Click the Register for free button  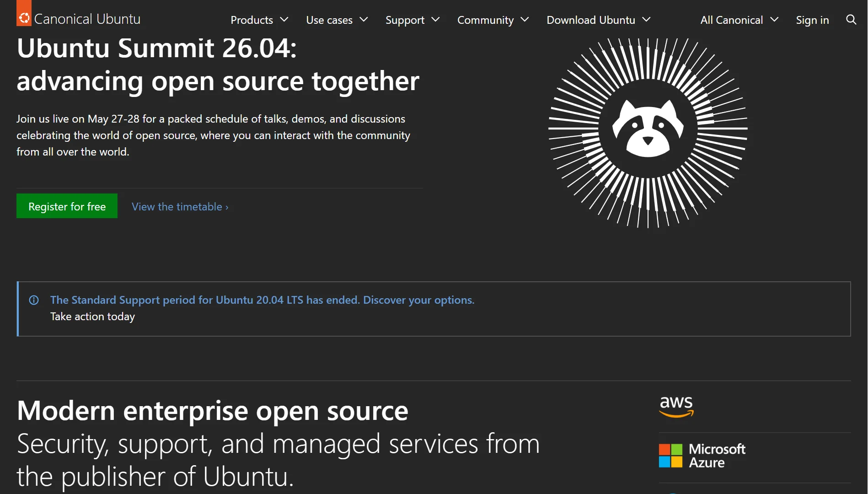click(x=67, y=206)
